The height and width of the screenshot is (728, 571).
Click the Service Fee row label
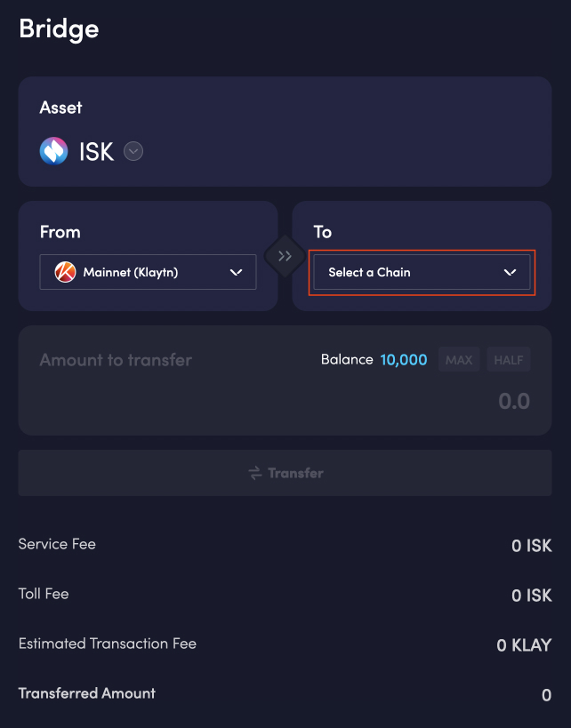[57, 544]
